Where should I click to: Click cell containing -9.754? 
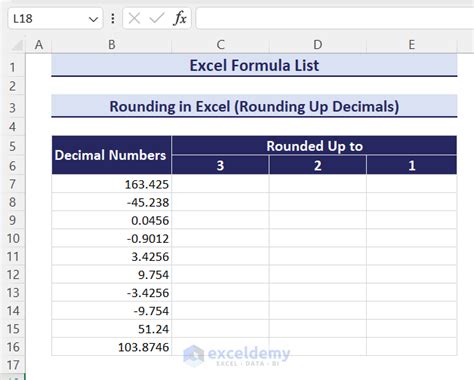coord(112,311)
